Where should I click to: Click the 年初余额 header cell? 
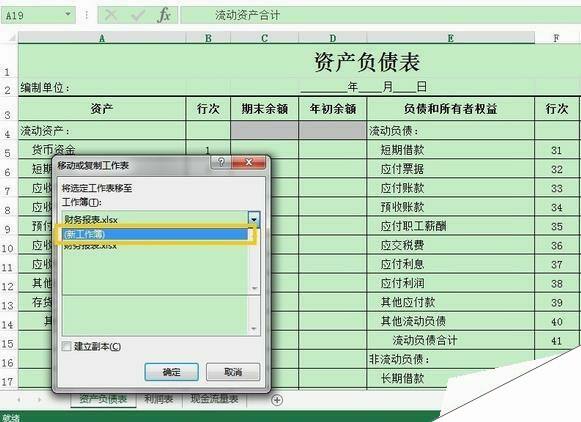click(x=333, y=109)
